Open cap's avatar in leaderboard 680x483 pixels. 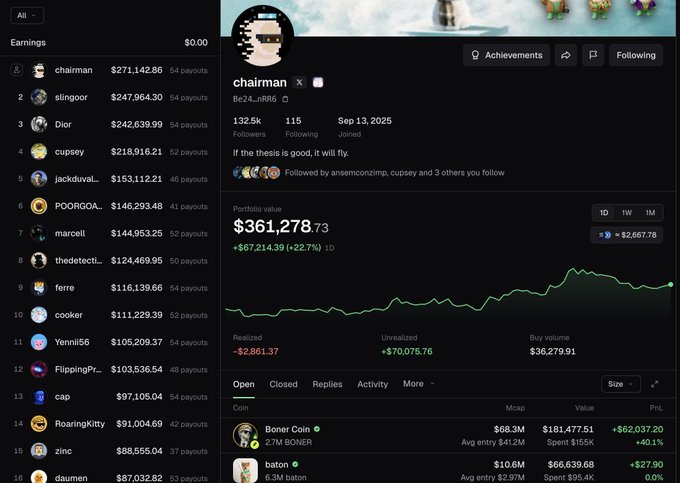coord(39,397)
